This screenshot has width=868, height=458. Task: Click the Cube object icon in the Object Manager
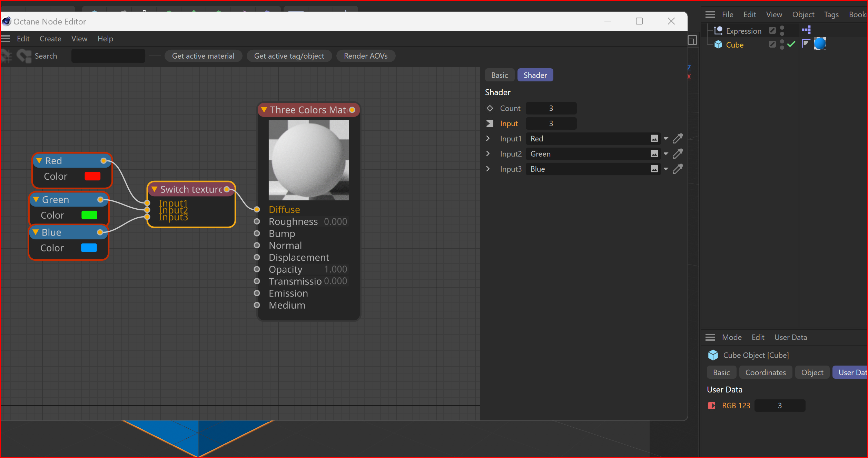718,44
